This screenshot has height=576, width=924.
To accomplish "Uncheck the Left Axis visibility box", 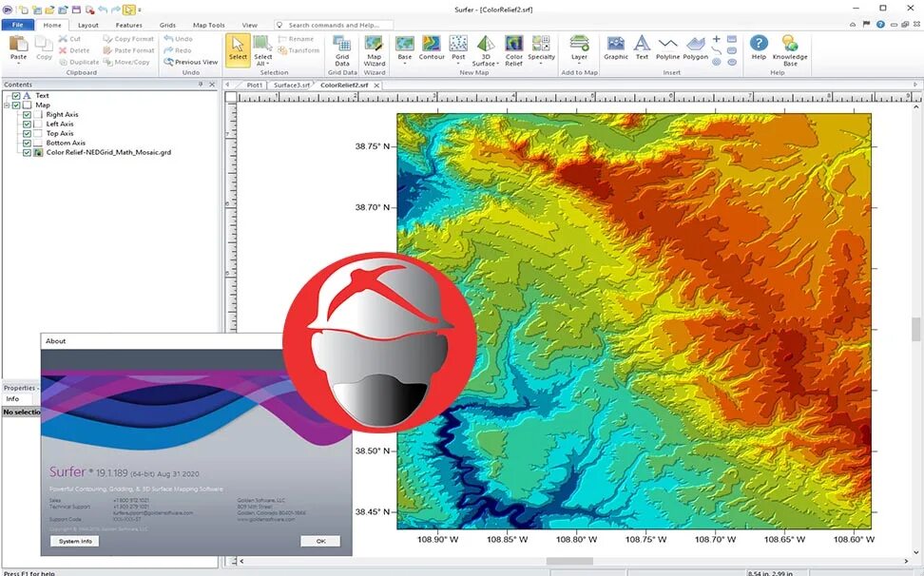I will pos(27,124).
